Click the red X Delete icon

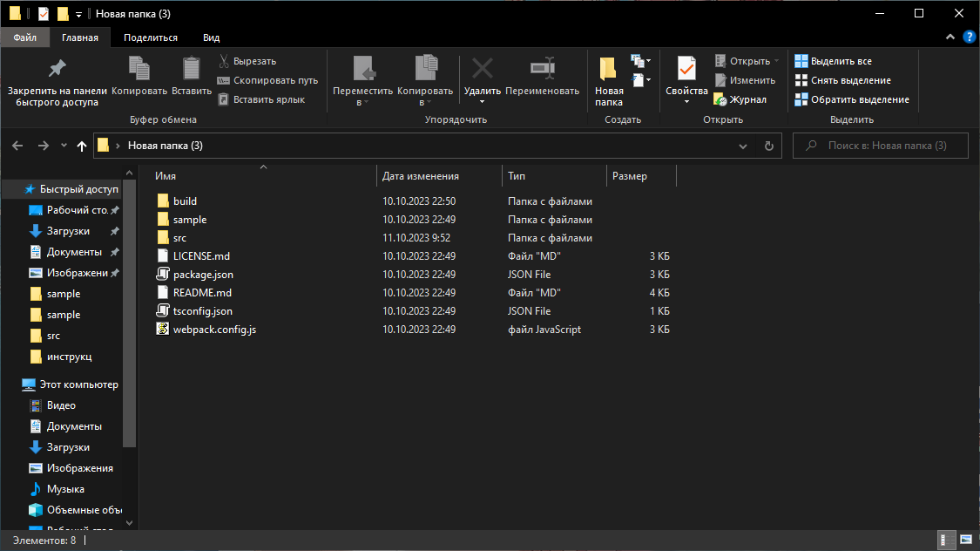482,69
